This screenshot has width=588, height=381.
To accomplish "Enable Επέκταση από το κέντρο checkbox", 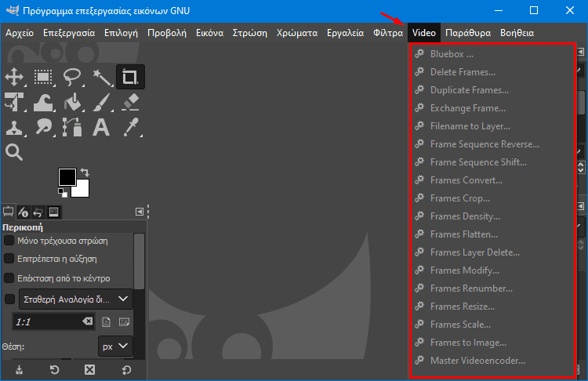I will pyautogui.click(x=9, y=278).
